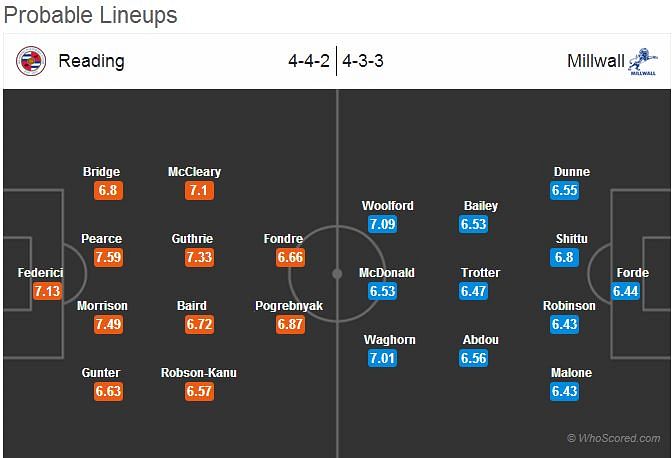Click player name Waghorn

click(x=390, y=340)
